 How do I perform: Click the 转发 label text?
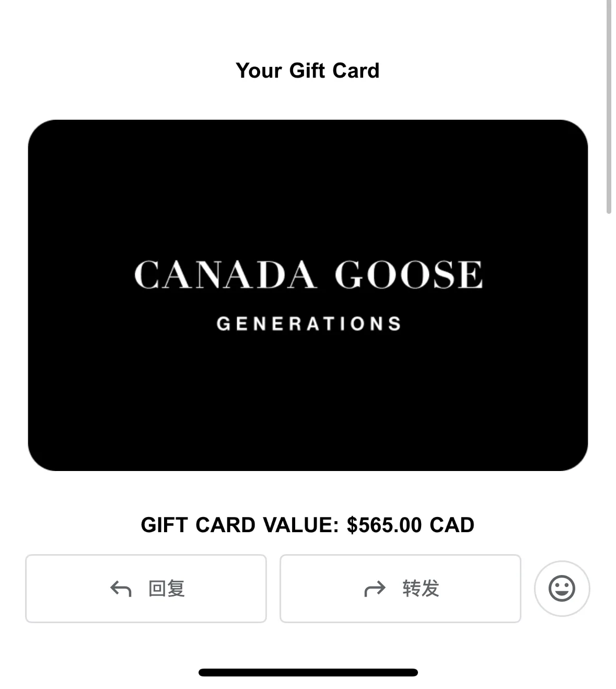[x=421, y=589]
